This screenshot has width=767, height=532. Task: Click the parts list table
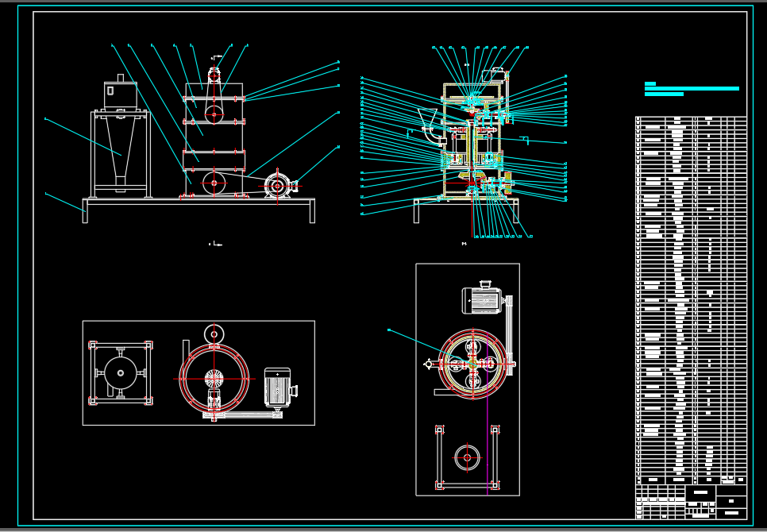tap(692, 300)
